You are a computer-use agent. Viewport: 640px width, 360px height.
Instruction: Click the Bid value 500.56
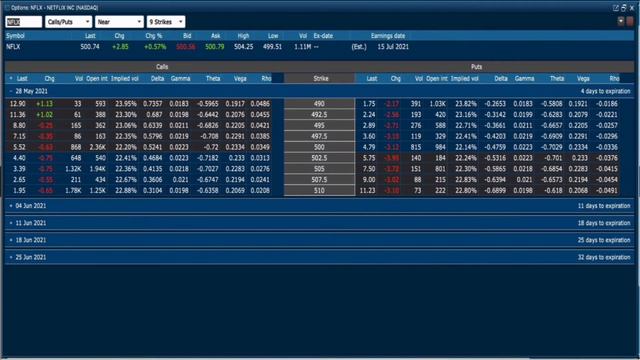click(x=185, y=47)
